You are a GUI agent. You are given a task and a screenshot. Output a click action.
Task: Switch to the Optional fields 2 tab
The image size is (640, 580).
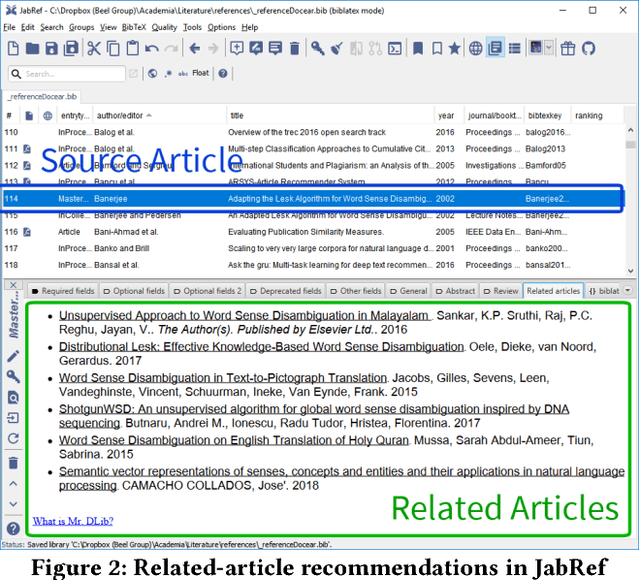tap(208, 291)
